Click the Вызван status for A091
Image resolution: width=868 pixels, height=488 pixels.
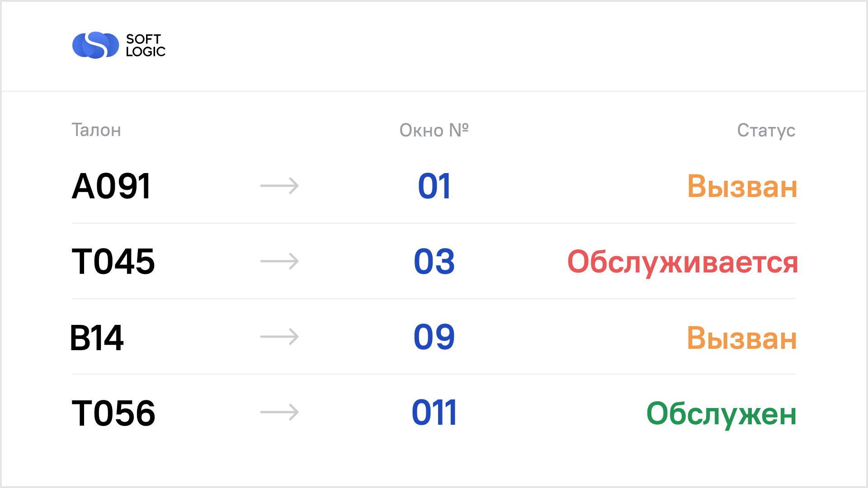click(742, 186)
